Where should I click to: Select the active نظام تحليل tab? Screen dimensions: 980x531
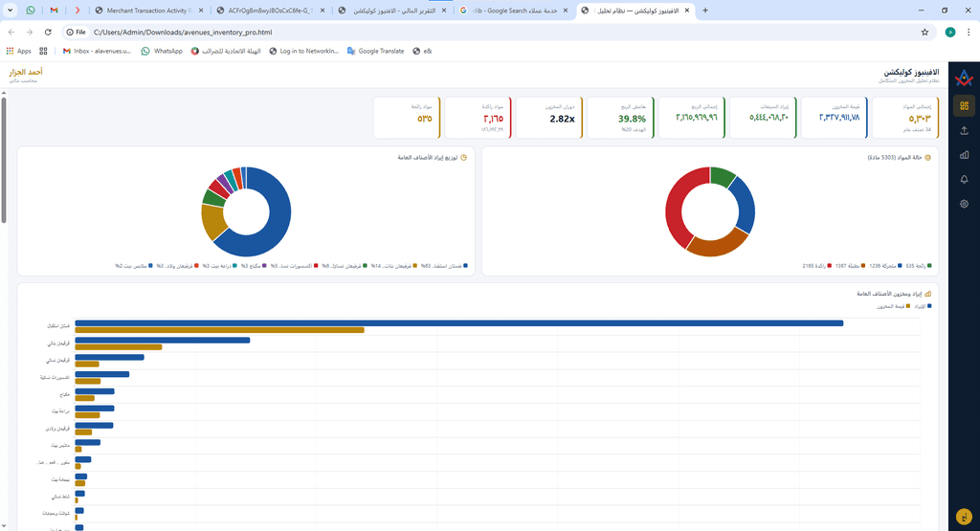pos(635,11)
